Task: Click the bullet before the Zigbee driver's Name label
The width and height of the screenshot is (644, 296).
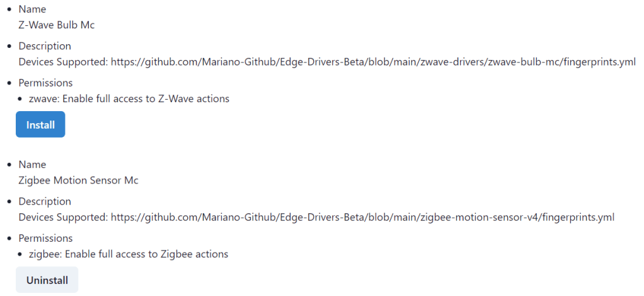Action: (9, 165)
